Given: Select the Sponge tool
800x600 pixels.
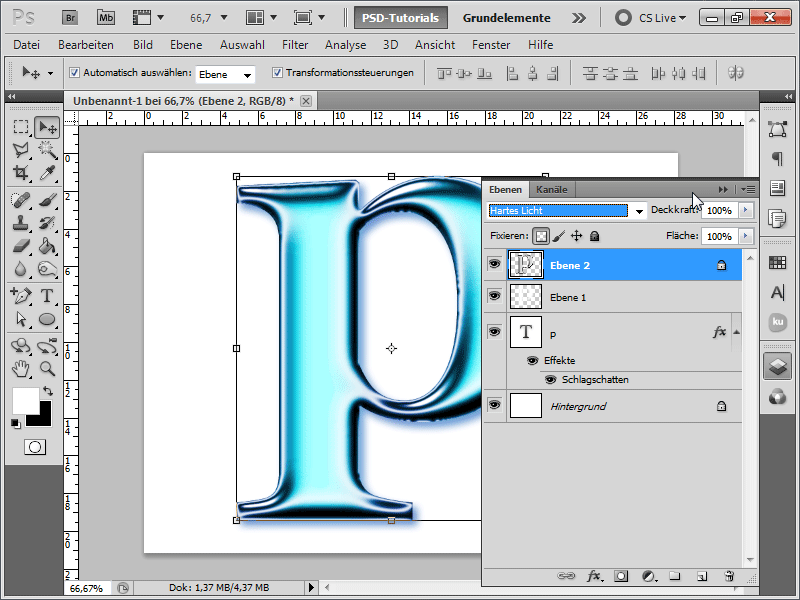Looking at the screenshot, I should [x=47, y=269].
